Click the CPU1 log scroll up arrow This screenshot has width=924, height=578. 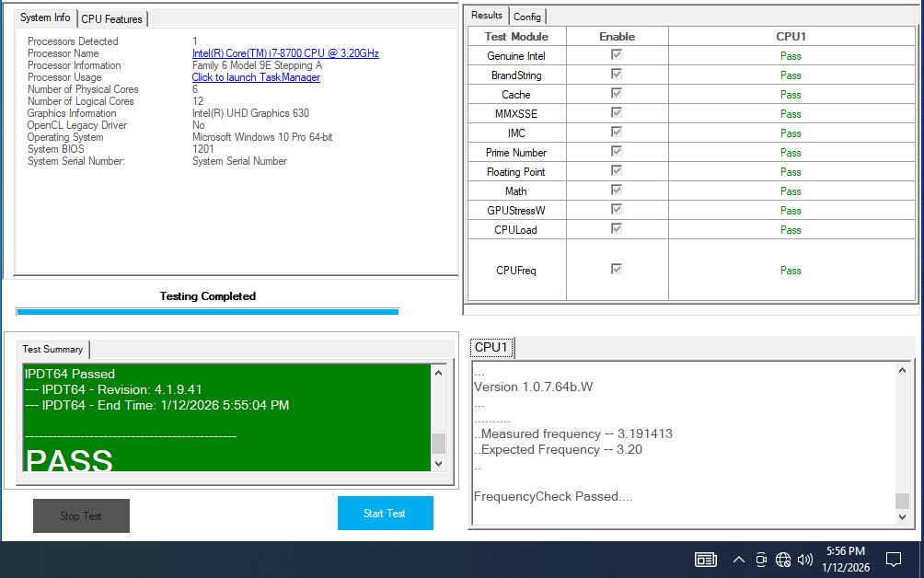point(902,371)
